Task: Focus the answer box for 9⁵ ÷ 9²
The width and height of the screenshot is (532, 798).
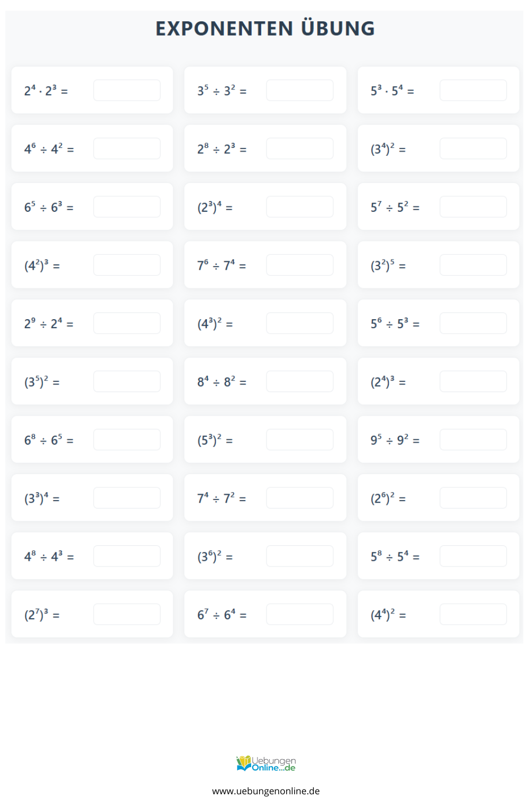Action: tap(473, 439)
